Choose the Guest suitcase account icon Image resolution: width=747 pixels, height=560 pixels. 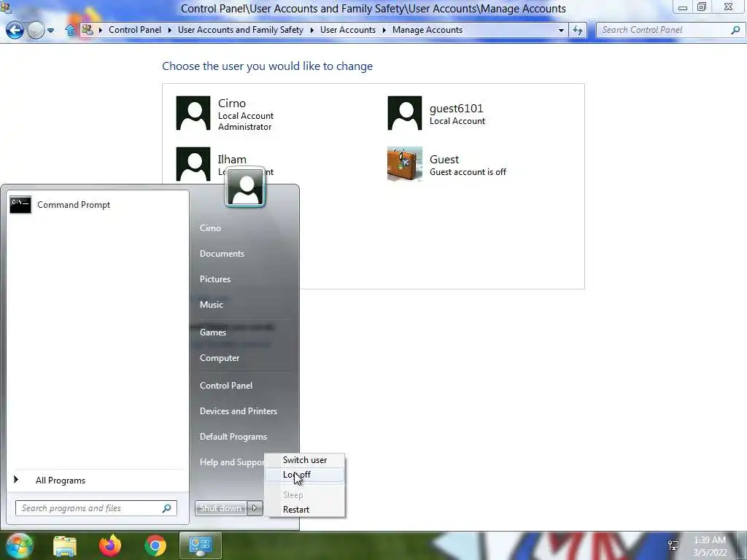(404, 164)
